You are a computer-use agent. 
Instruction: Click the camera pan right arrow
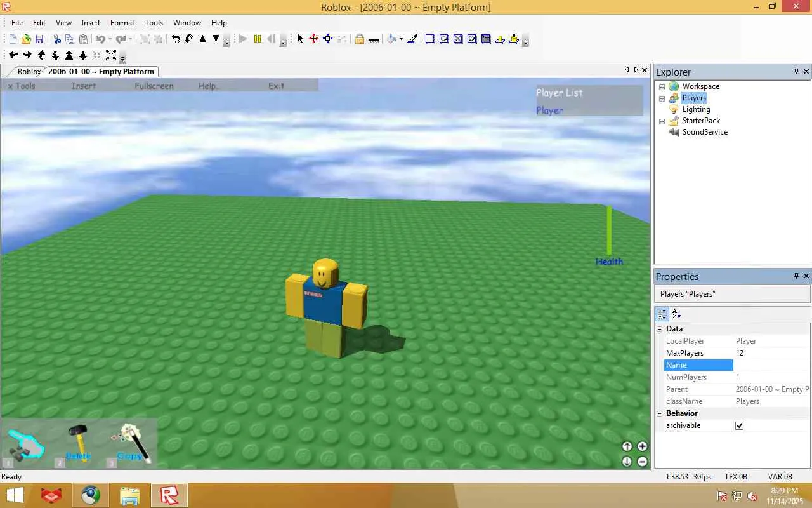pos(27,55)
